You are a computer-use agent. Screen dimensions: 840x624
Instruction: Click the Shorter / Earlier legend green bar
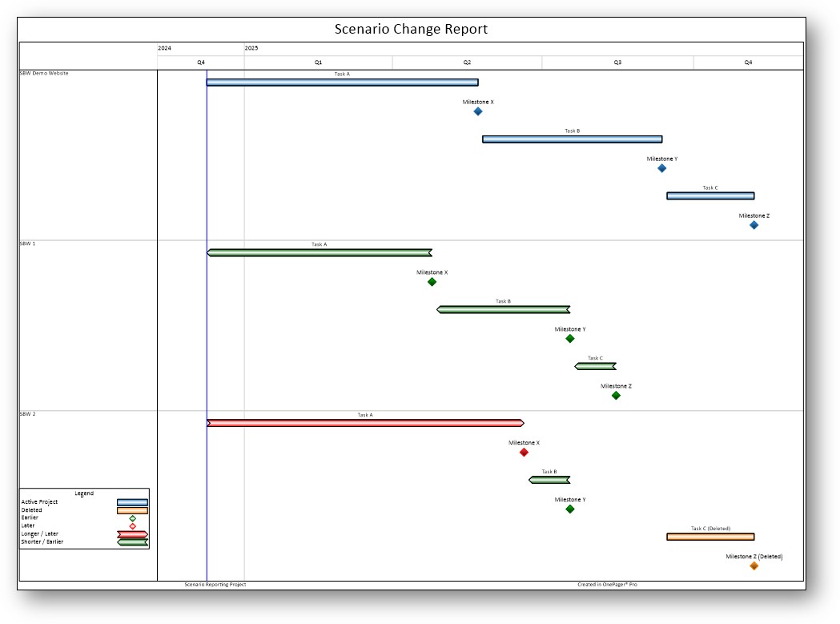pyautogui.click(x=132, y=542)
